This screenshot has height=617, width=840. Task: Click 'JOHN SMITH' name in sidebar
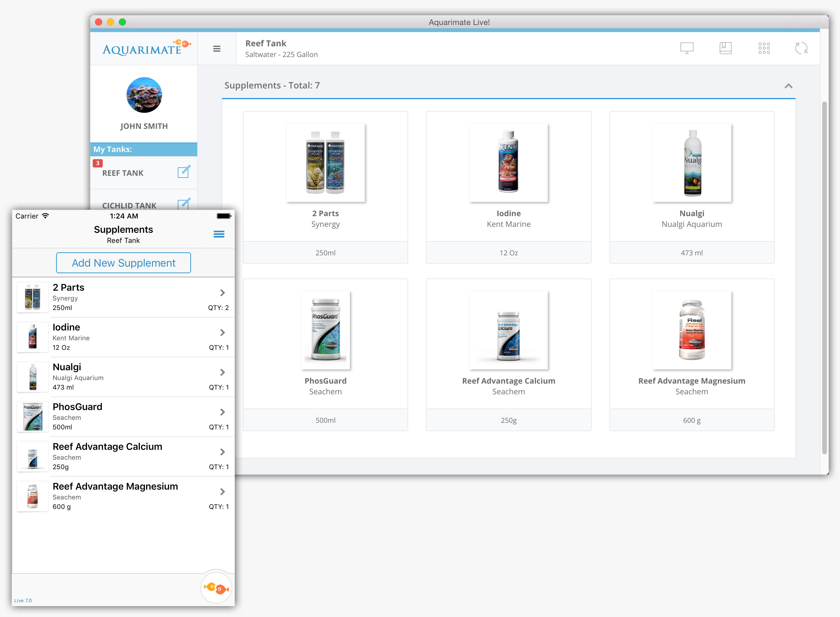(144, 126)
